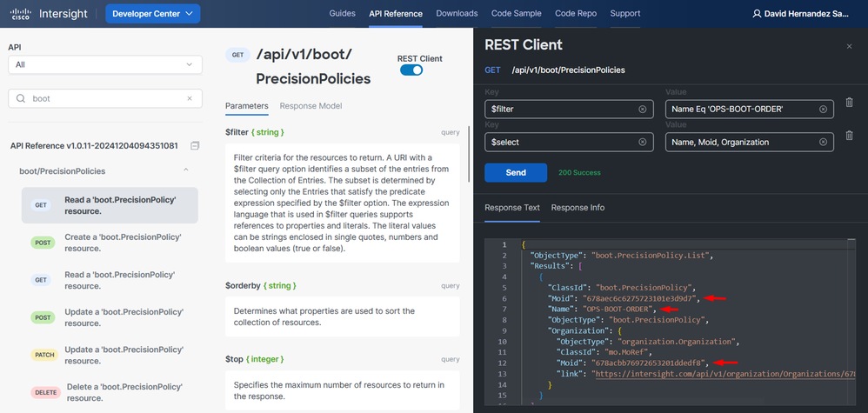The image size is (868, 413).
Task: Go to the Downloads tab
Action: pyautogui.click(x=457, y=13)
